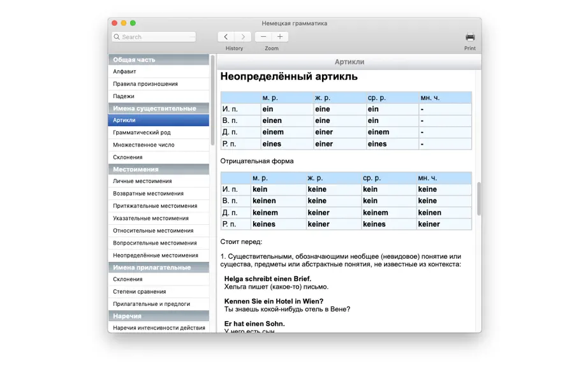Open Вопросительные местоимения topic
The image size is (588, 367).
159,243
